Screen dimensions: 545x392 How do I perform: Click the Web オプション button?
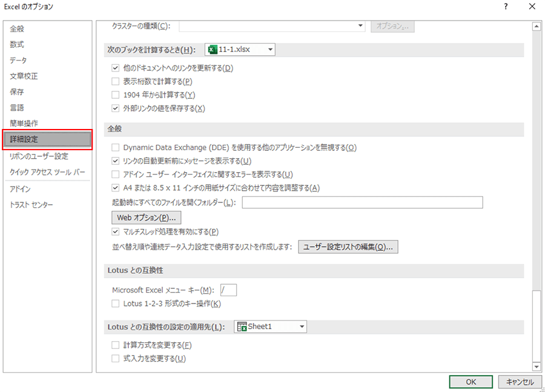click(x=147, y=218)
